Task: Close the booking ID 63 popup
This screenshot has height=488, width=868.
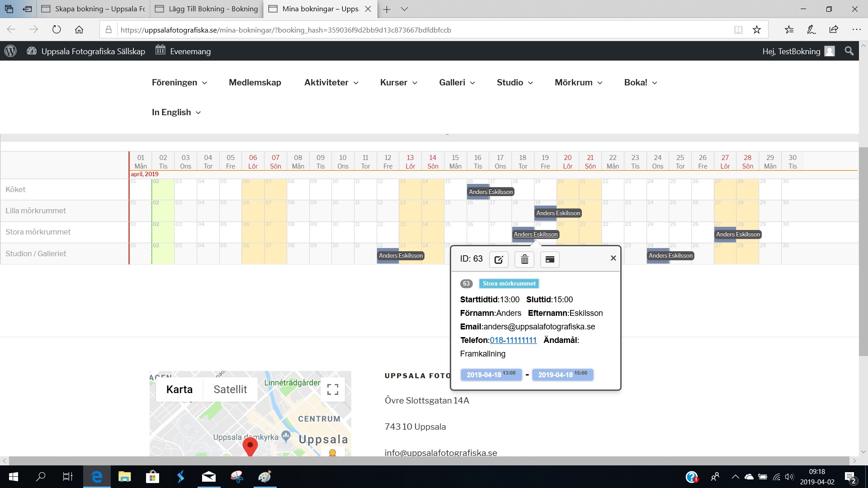Action: 613,258
